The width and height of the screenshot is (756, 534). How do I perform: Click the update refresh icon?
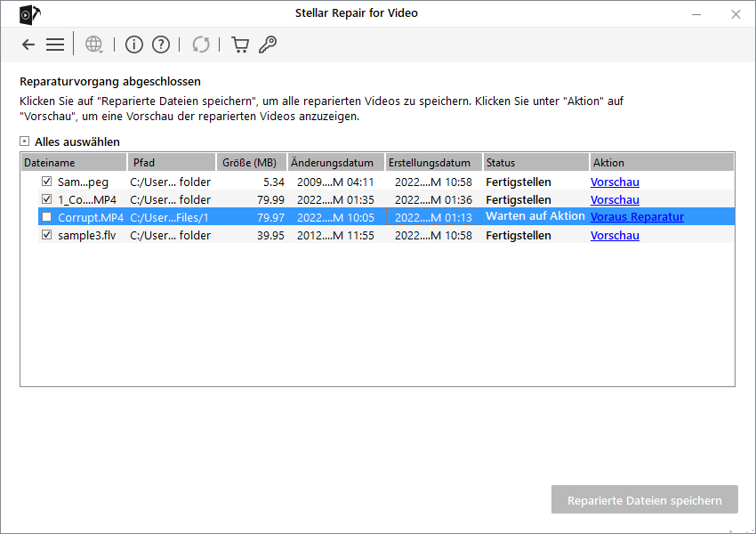(201, 44)
